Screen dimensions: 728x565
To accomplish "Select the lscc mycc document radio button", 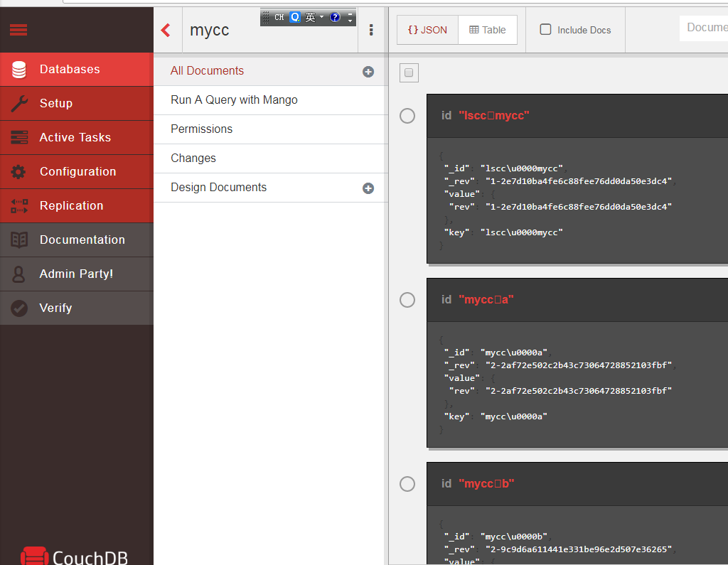I will click(x=407, y=116).
